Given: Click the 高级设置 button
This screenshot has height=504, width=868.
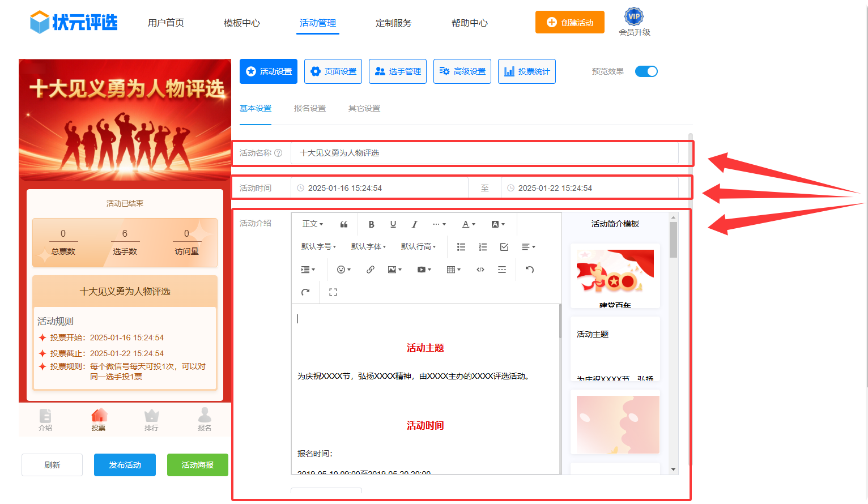Looking at the screenshot, I should [462, 71].
